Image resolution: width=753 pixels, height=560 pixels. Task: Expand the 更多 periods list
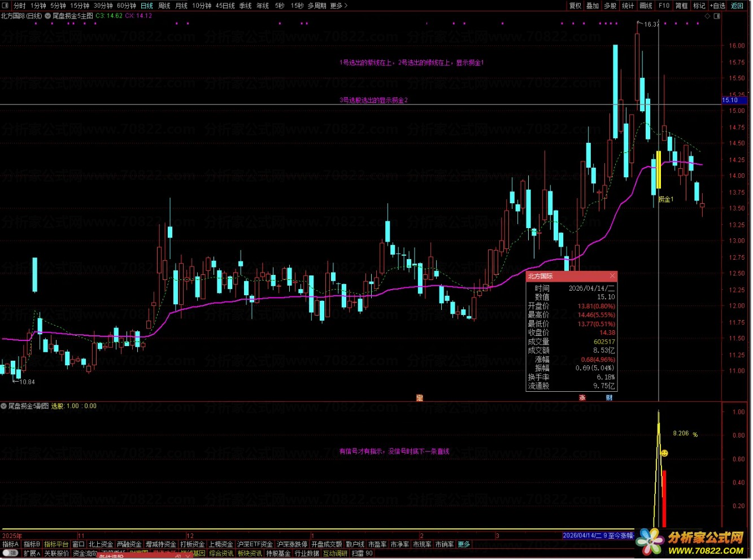[339, 6]
